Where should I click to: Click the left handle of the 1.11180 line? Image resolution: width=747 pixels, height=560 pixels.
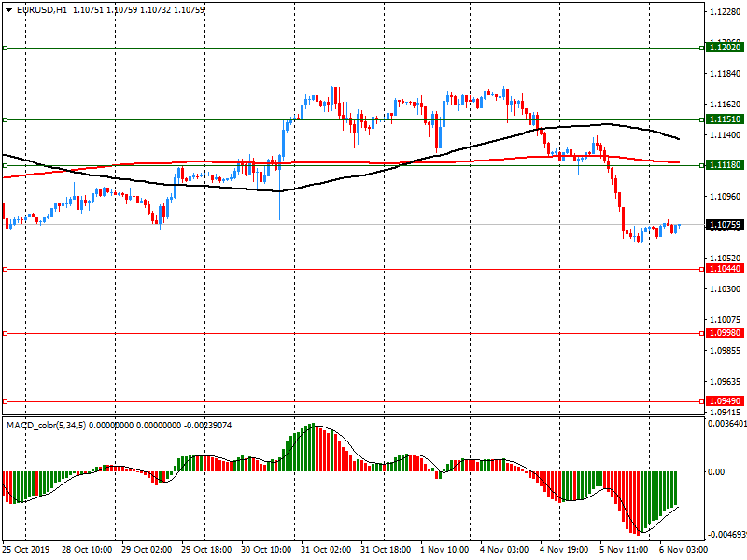[x=5, y=165]
